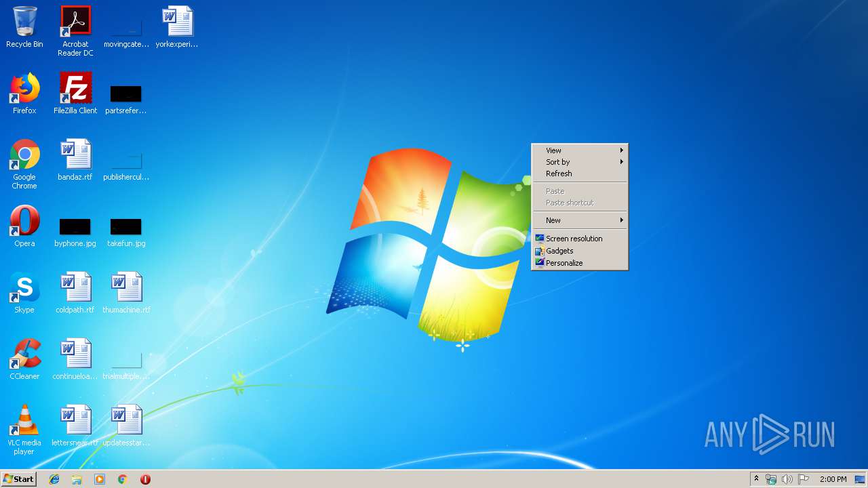This screenshot has width=868, height=488.
Task: Open Action Center flag icon
Action: [804, 479]
